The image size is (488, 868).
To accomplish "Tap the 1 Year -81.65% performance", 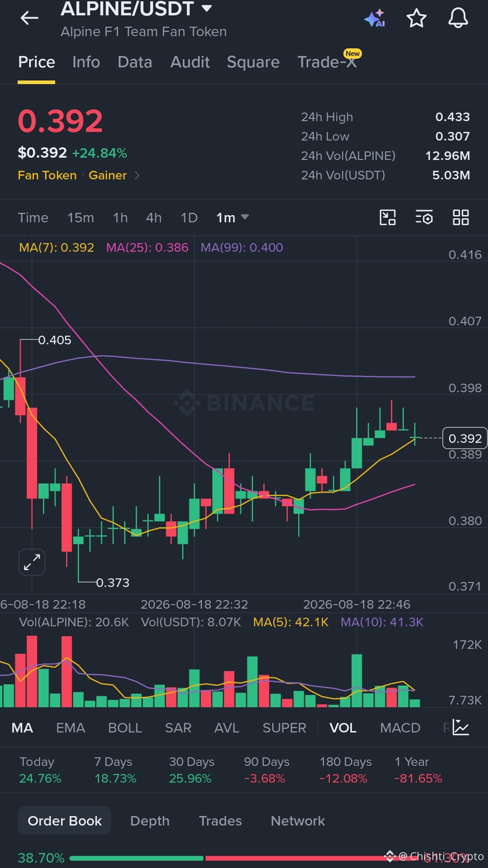I will 418,769.
